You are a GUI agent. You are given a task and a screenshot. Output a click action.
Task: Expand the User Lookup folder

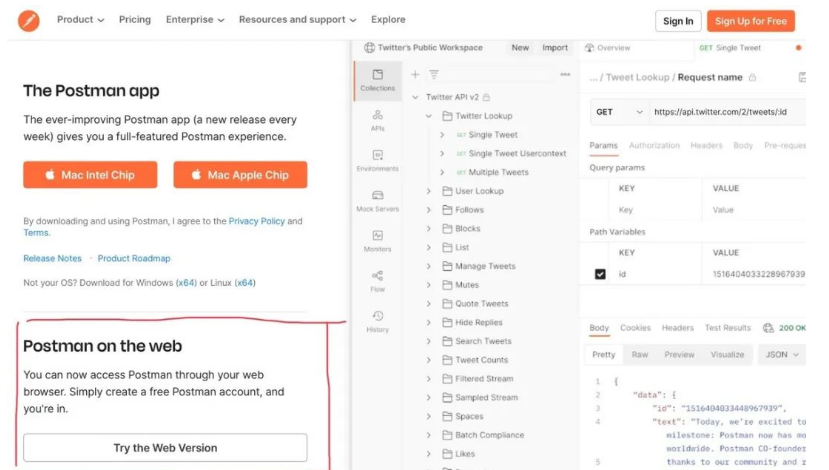[429, 191]
